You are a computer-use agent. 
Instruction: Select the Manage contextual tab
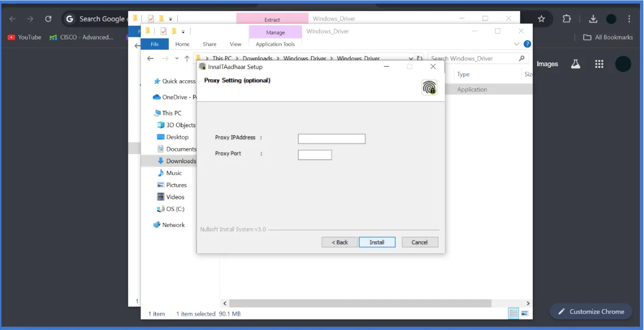(x=275, y=33)
